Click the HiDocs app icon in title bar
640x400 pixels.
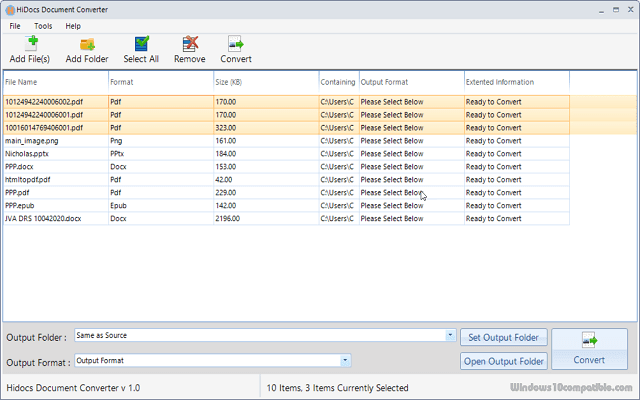click(x=9, y=9)
